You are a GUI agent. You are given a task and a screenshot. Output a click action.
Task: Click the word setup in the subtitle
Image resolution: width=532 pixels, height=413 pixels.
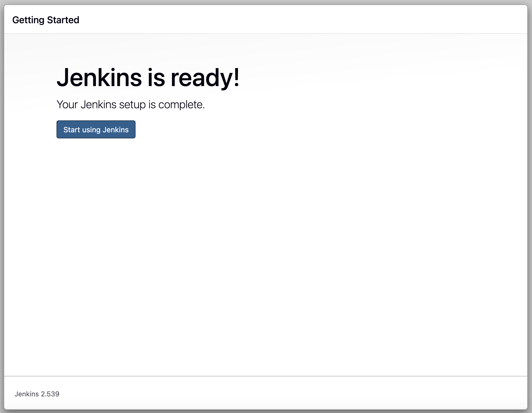click(x=132, y=105)
